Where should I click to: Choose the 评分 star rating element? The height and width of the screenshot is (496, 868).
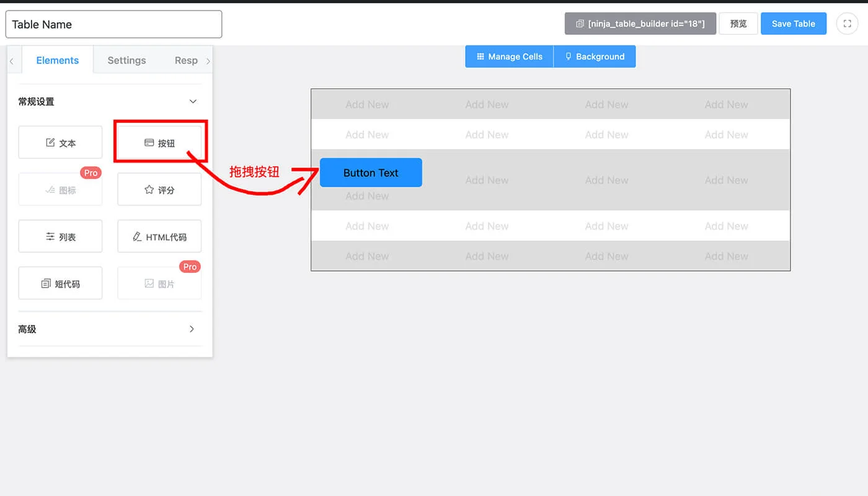pos(159,190)
